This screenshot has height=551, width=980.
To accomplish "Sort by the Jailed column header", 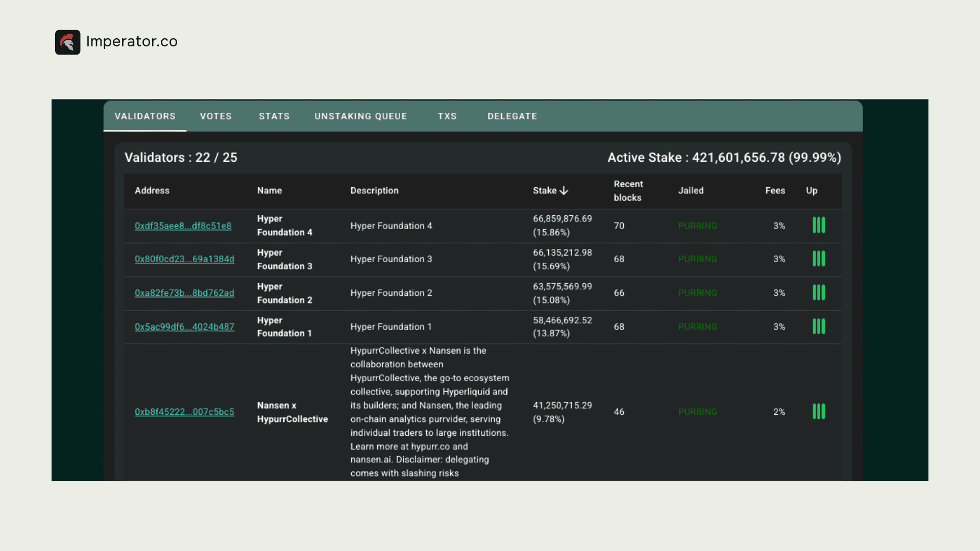I will click(x=691, y=191).
